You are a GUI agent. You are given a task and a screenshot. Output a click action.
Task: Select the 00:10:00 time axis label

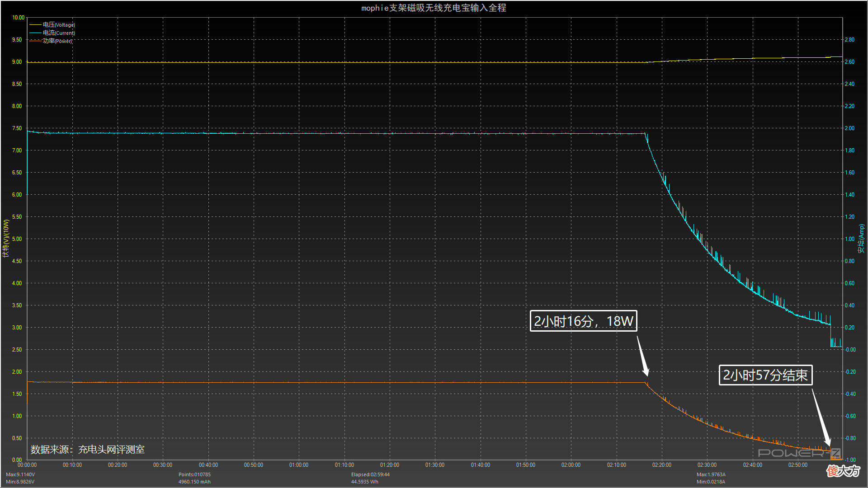(x=72, y=465)
